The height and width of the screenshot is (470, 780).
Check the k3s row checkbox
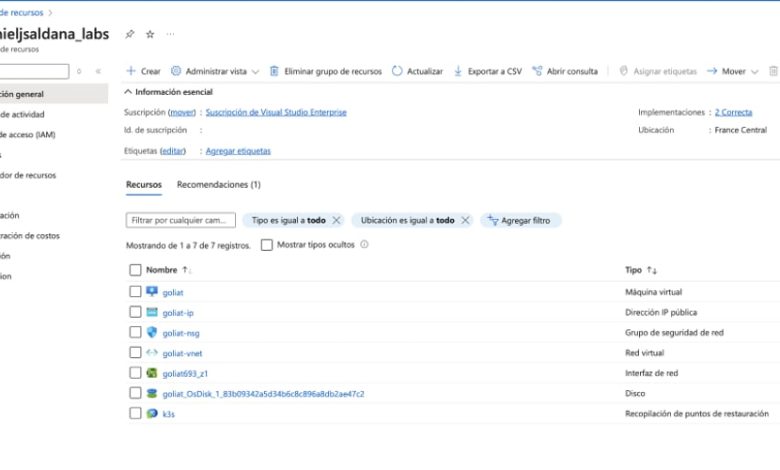(135, 413)
